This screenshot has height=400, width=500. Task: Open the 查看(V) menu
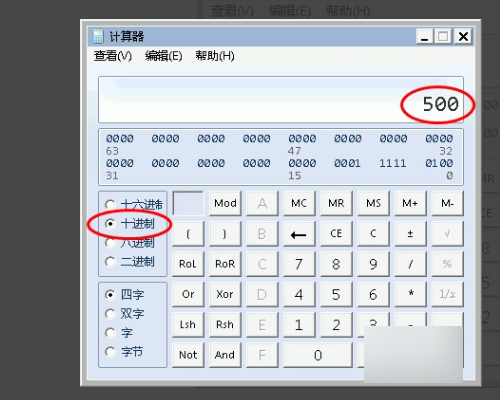[113, 56]
